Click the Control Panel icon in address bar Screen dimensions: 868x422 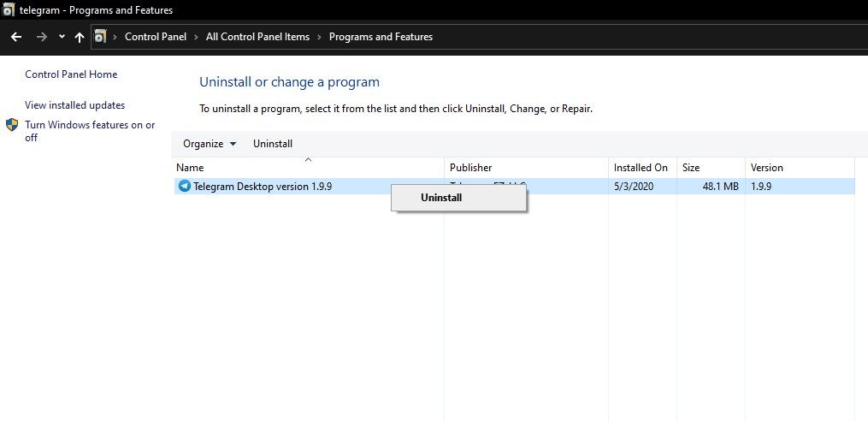pyautogui.click(x=100, y=37)
